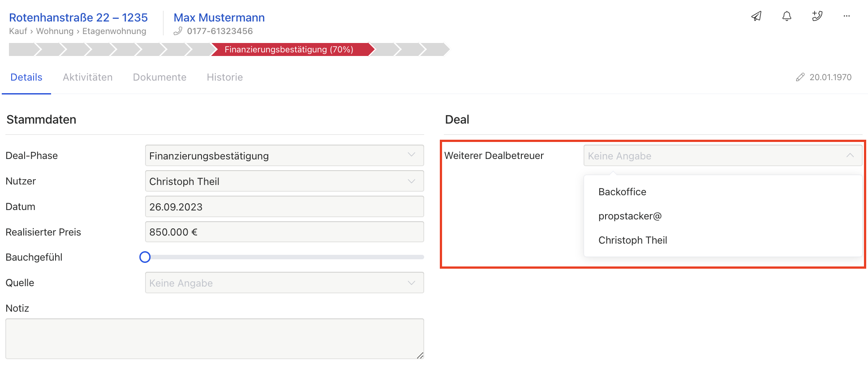Screen dimensions: 868x369
Task: Expand the Deal-Phase dropdown
Action: [x=284, y=156]
